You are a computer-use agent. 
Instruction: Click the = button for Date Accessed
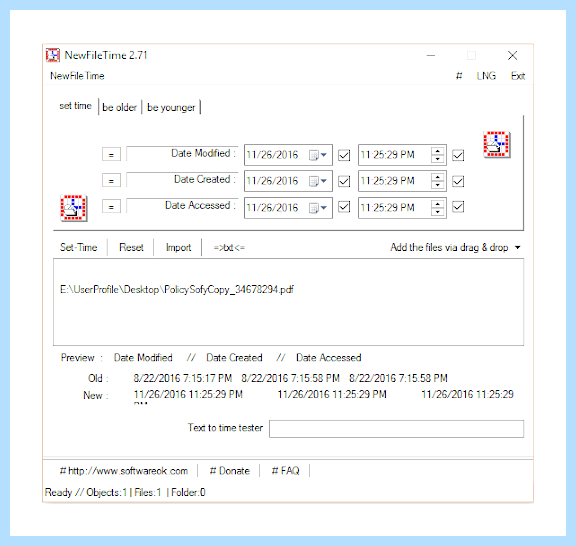(x=111, y=207)
